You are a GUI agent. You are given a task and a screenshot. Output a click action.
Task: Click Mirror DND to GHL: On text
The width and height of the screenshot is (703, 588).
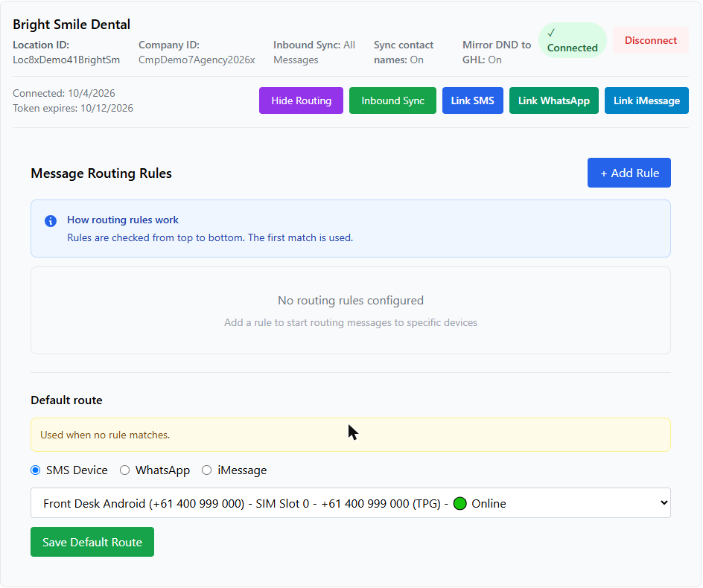pyautogui.click(x=497, y=52)
